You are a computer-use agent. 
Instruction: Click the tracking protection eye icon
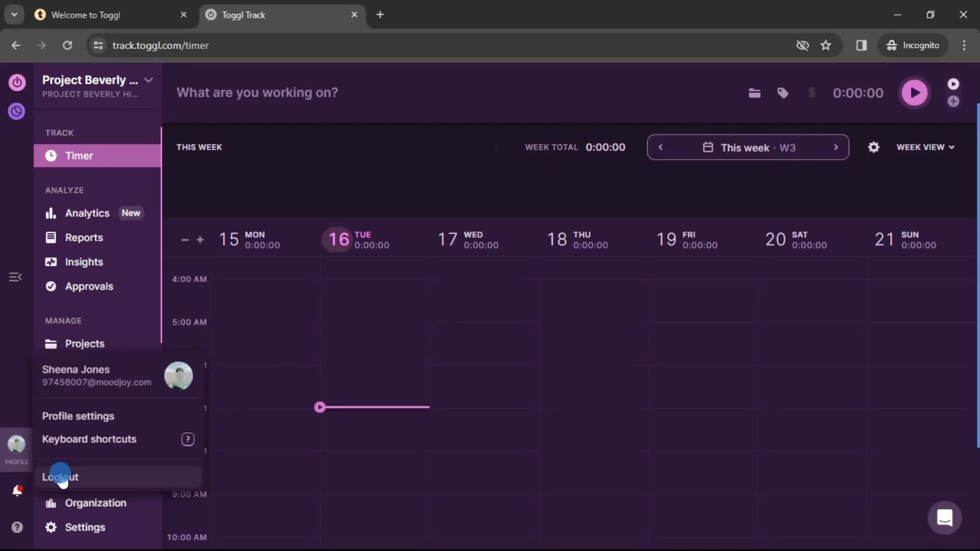802,45
